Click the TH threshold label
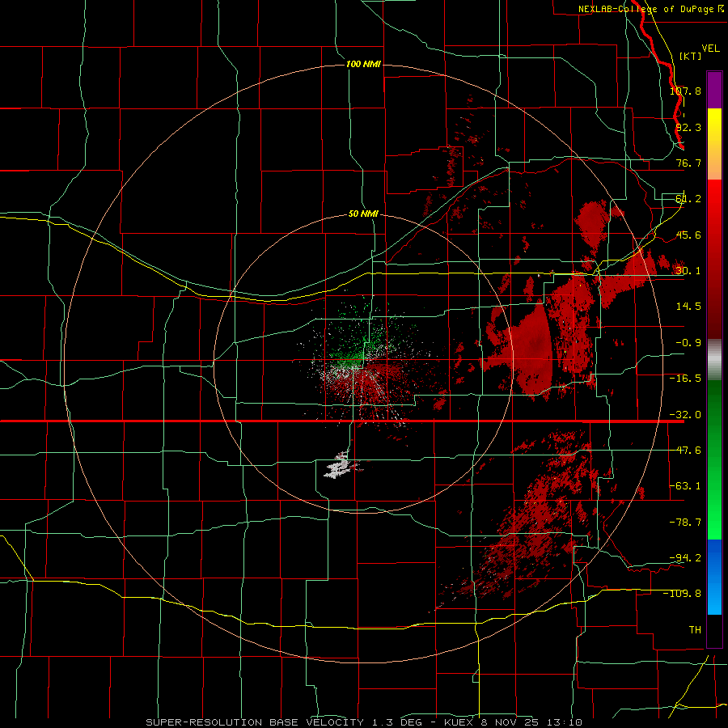Viewport: 728px width, 728px height. [x=695, y=629]
